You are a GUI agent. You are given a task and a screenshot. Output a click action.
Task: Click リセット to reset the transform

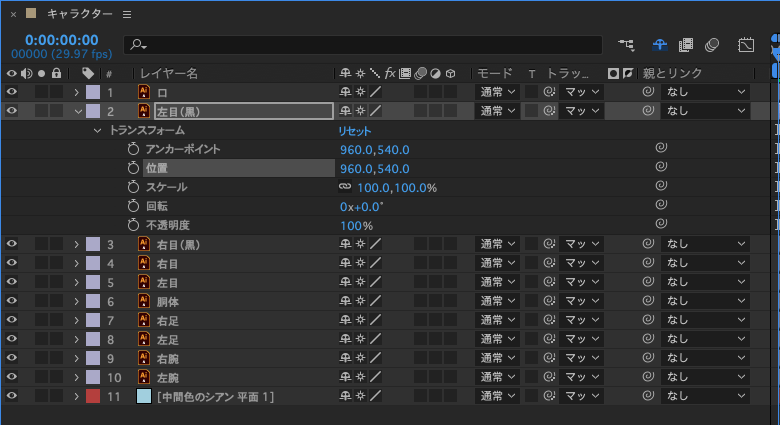point(354,131)
